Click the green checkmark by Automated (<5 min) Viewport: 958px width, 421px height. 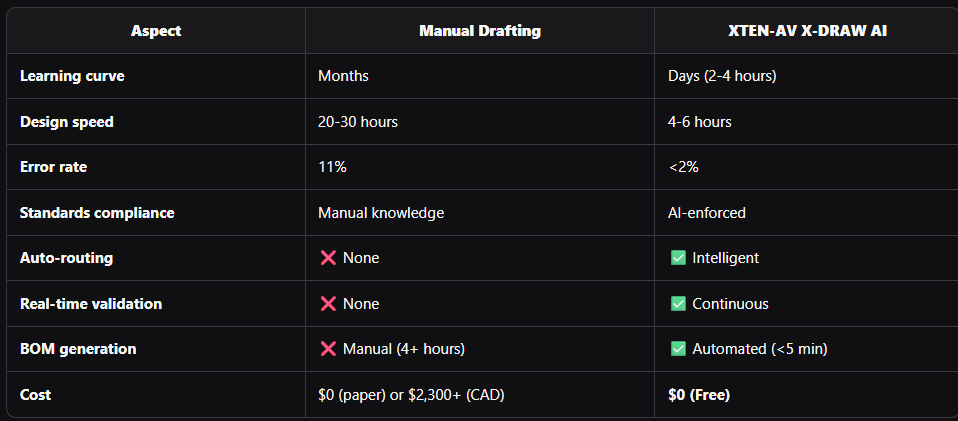(x=678, y=349)
